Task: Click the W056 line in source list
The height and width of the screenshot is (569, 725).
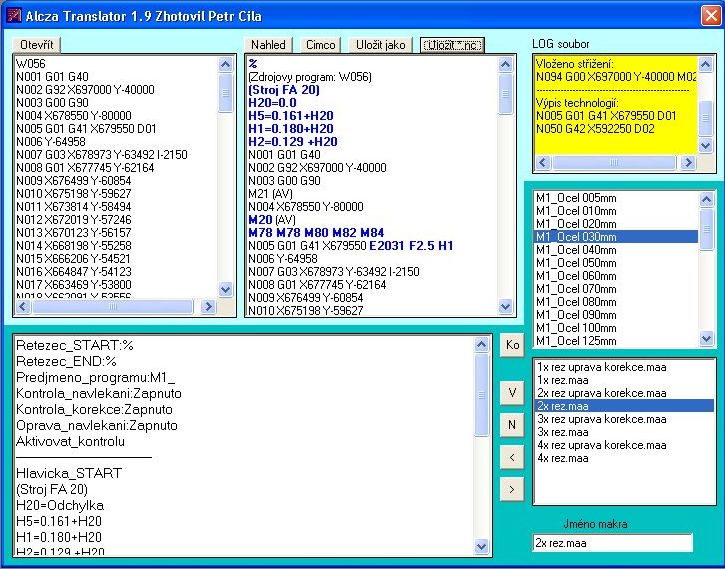Action: point(31,64)
